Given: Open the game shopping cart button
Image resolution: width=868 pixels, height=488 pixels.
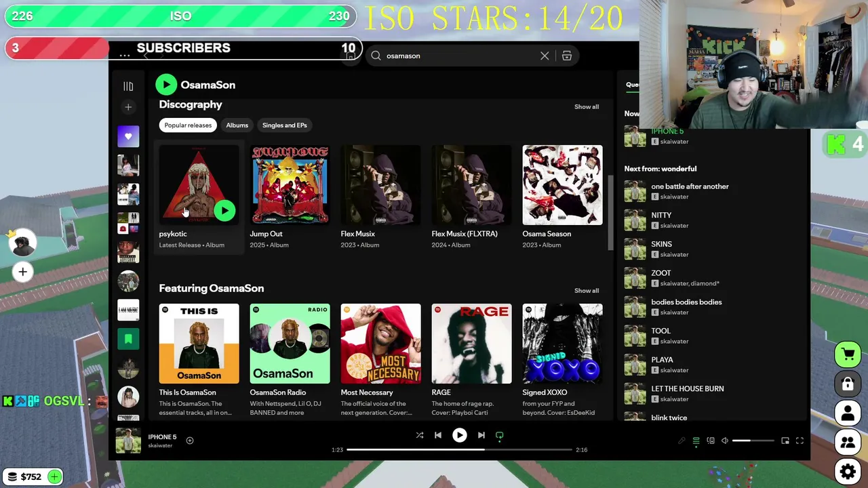Looking at the screenshot, I should [848, 354].
